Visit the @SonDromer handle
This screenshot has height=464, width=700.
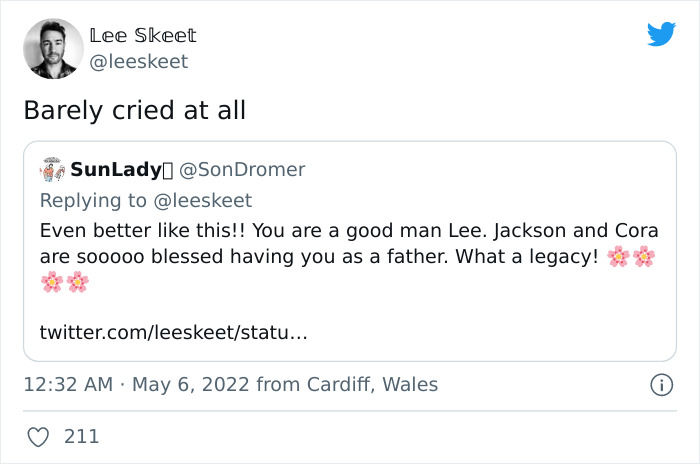(241, 170)
